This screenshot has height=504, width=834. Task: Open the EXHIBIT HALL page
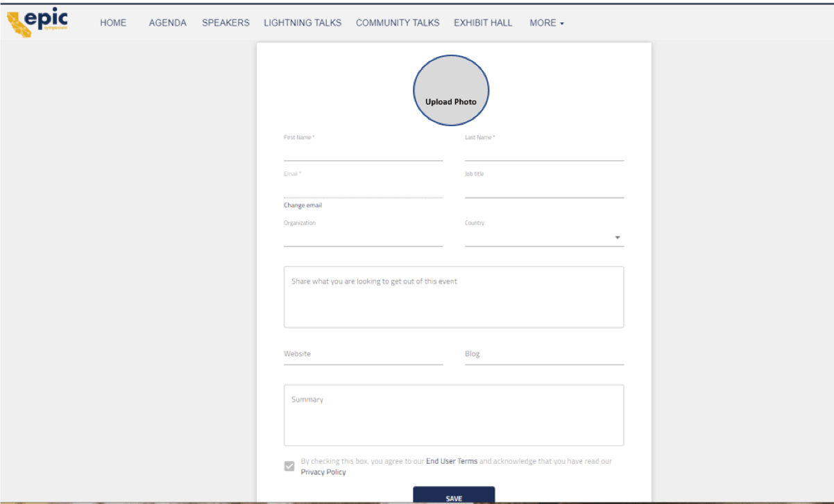pos(483,23)
